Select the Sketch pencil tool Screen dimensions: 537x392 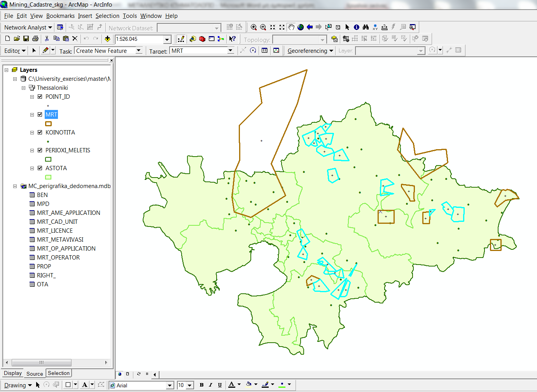pyautogui.click(x=46, y=51)
